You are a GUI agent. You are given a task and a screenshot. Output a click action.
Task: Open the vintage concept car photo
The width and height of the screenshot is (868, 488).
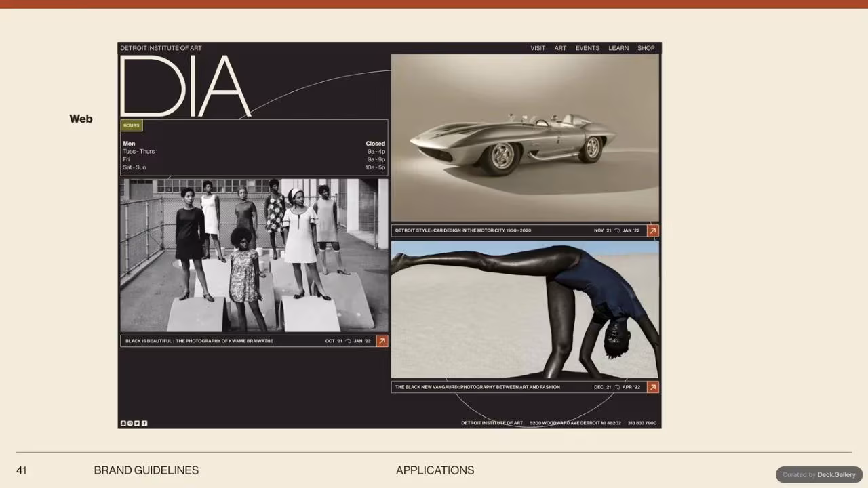click(x=525, y=138)
